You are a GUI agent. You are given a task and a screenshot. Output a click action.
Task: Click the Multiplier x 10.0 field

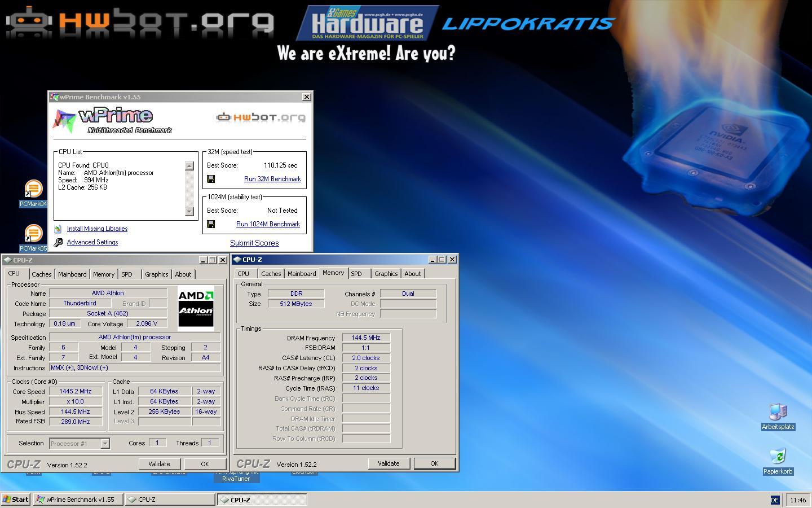[x=76, y=401]
